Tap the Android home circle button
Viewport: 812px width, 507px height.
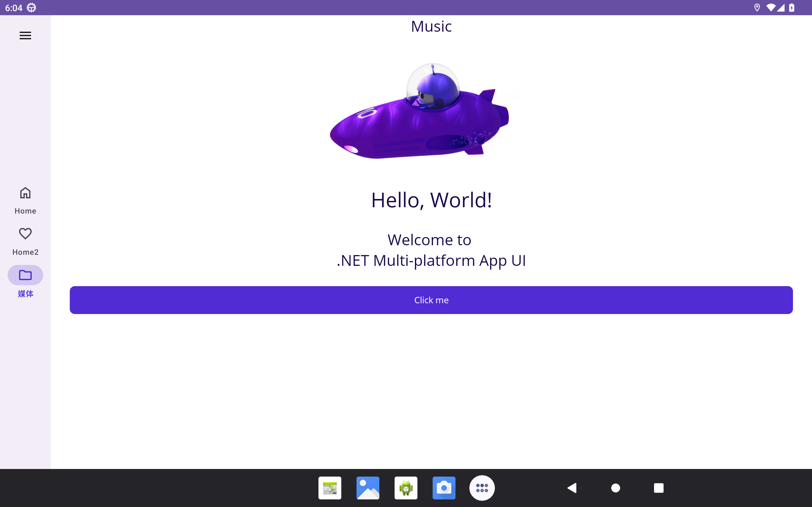(x=615, y=488)
